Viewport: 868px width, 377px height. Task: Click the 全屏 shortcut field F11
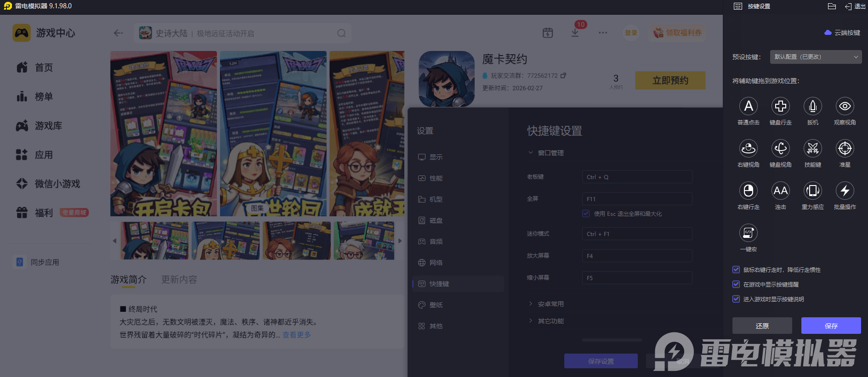[637, 199]
